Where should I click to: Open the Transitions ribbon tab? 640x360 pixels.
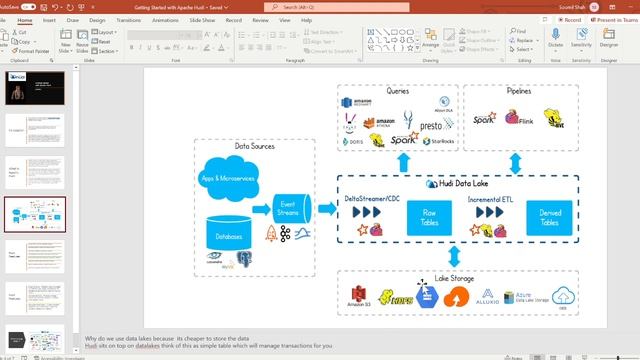[129, 20]
